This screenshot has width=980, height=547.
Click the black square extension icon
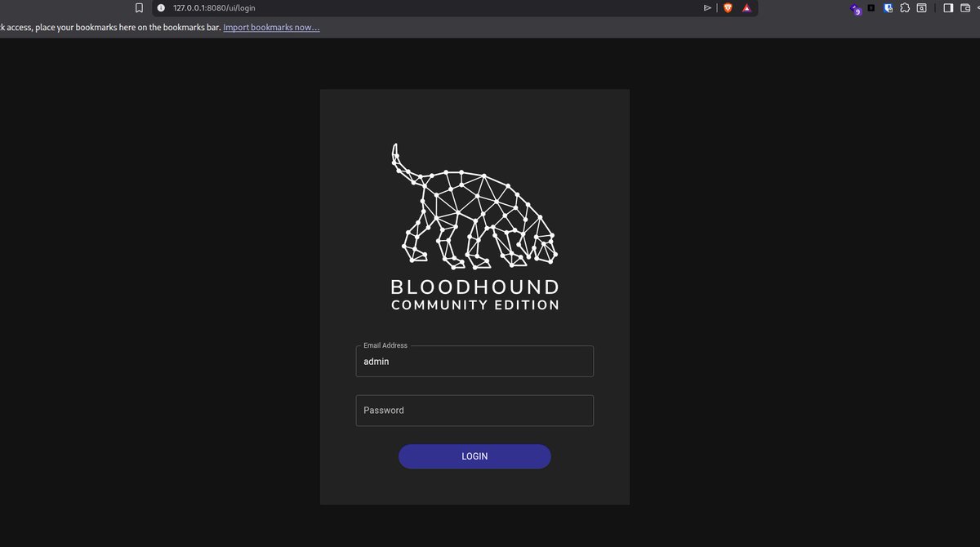871,7
